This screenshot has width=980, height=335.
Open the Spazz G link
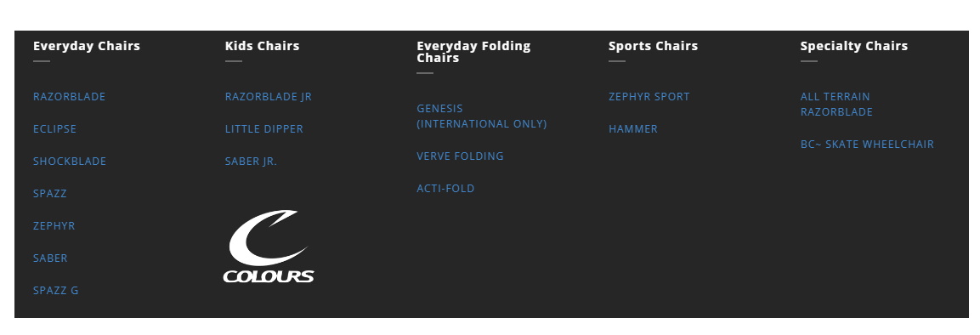click(x=55, y=291)
